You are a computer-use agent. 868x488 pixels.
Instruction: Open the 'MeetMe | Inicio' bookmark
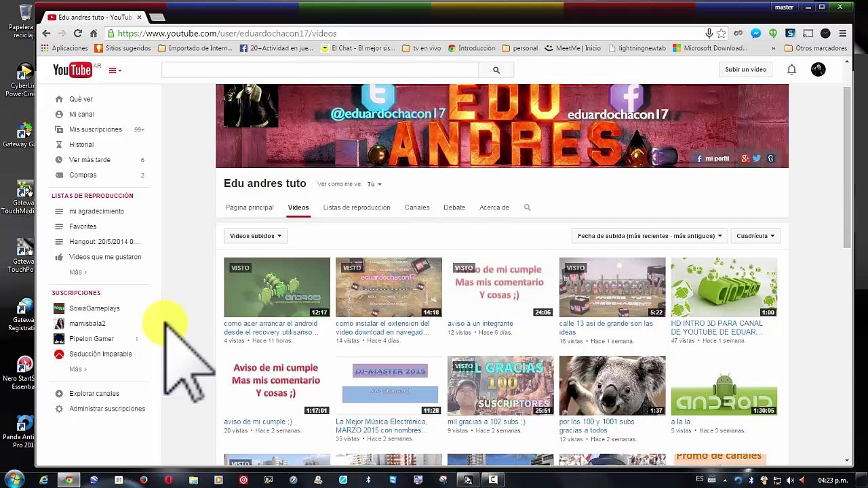pyautogui.click(x=572, y=48)
